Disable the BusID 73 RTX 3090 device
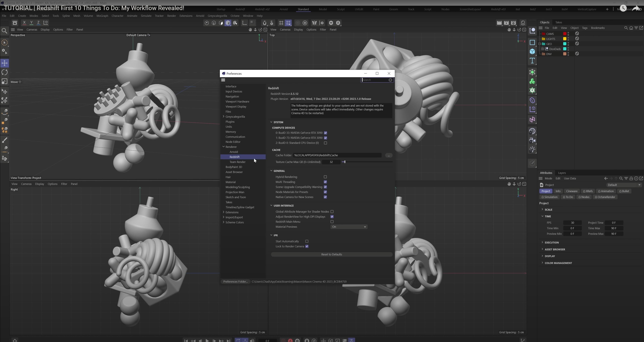This screenshot has height=342, width=644. (325, 138)
